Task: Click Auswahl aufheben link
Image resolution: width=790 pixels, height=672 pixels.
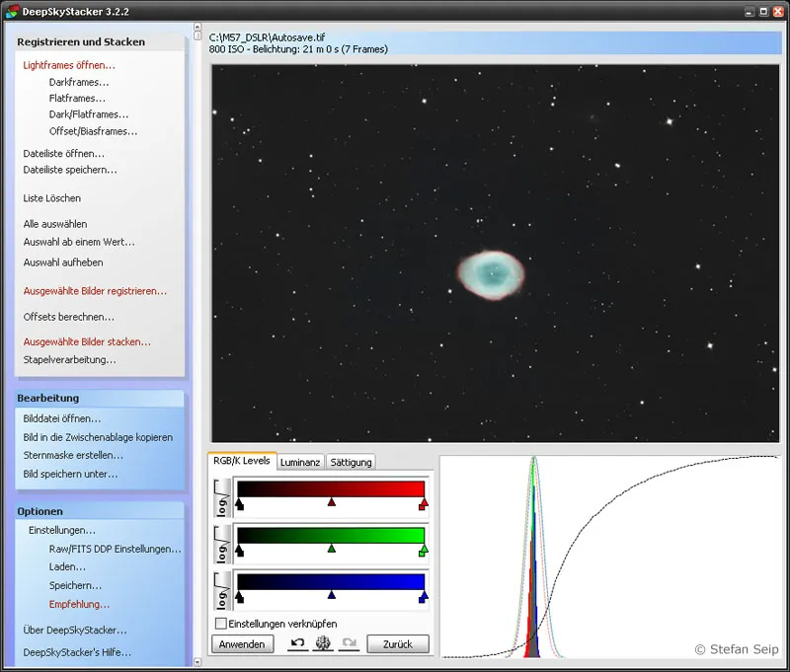Action: click(x=63, y=262)
